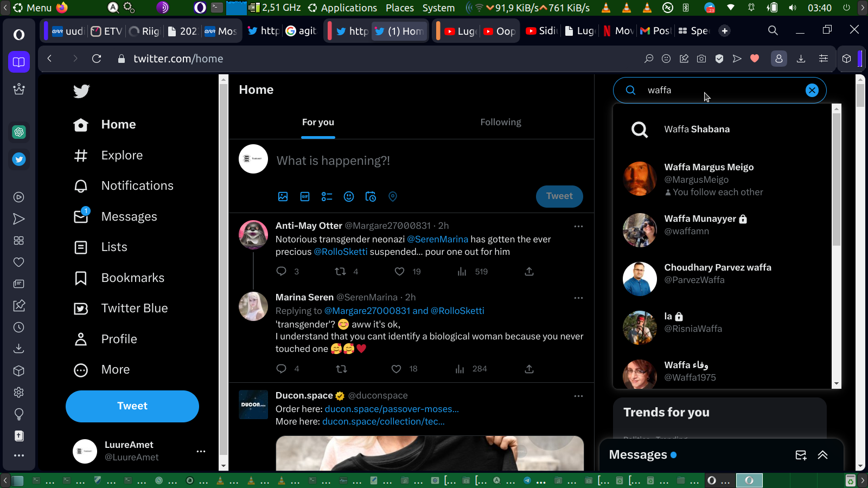Screen dimensions: 868x488
Task: Open browser downloads in the toolbar
Action: pyautogui.click(x=801, y=59)
